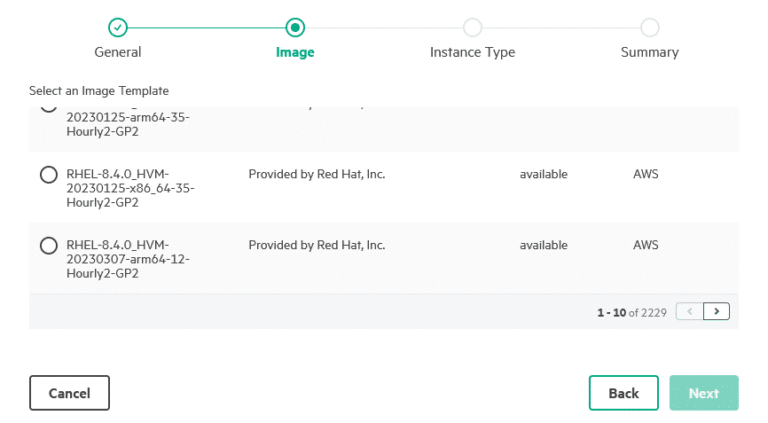Go Back to the previous step

point(624,393)
